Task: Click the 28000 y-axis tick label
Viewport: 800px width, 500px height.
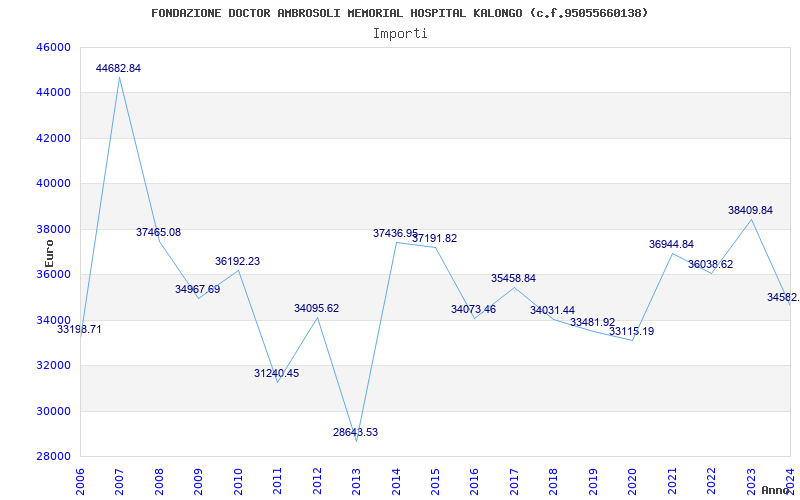Action: click(53, 457)
